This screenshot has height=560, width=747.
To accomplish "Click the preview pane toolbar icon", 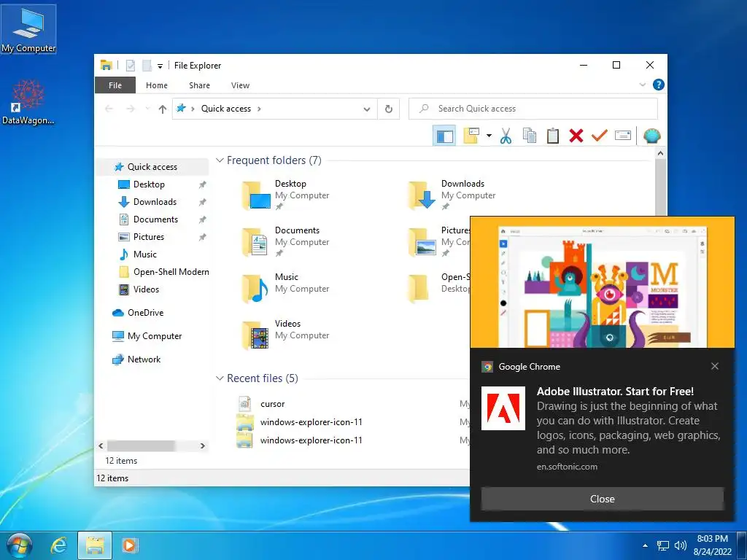I will [444, 136].
